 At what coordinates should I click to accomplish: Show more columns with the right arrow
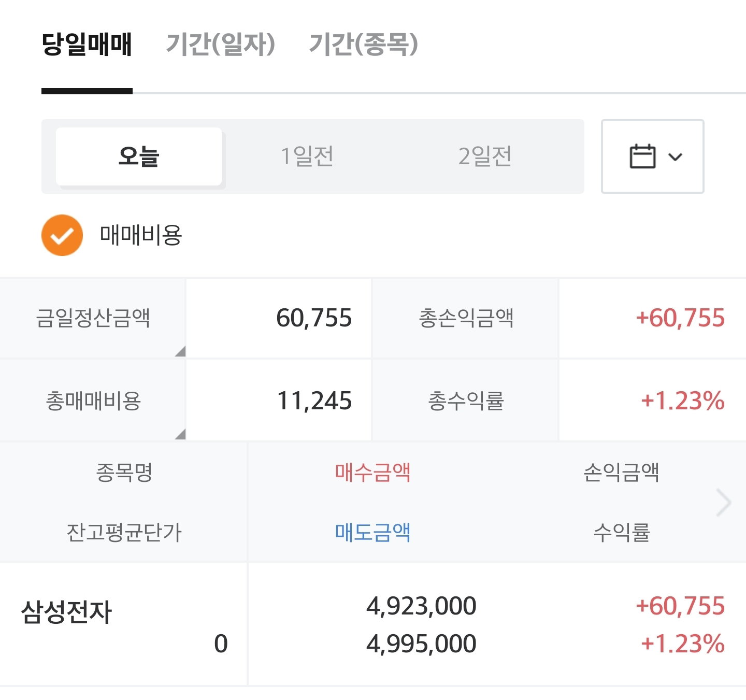pyautogui.click(x=724, y=502)
